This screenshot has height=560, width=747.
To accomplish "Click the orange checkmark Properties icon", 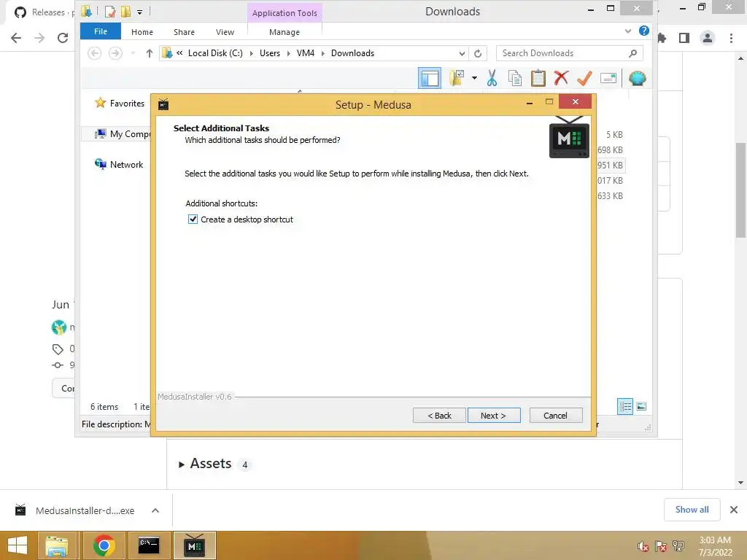I will (x=584, y=78).
